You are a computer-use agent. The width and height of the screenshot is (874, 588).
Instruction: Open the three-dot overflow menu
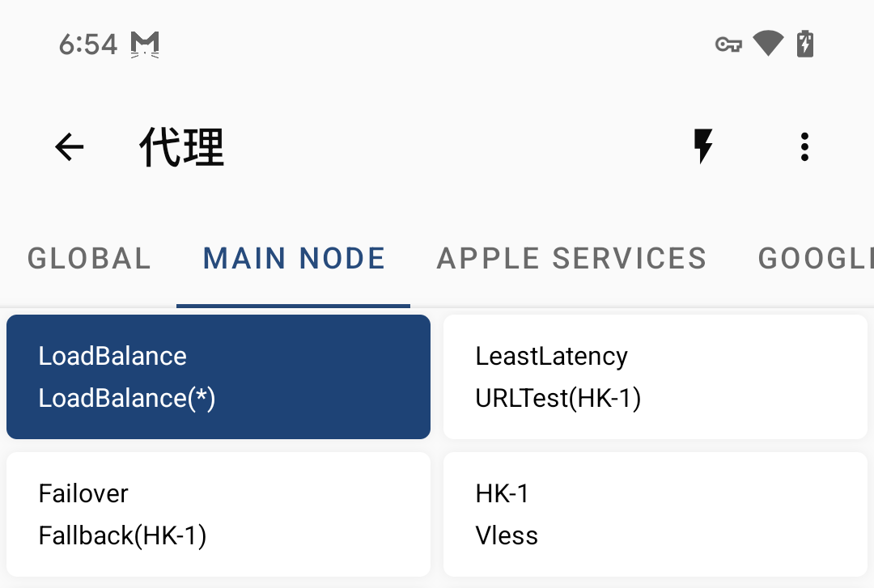pyautogui.click(x=804, y=146)
